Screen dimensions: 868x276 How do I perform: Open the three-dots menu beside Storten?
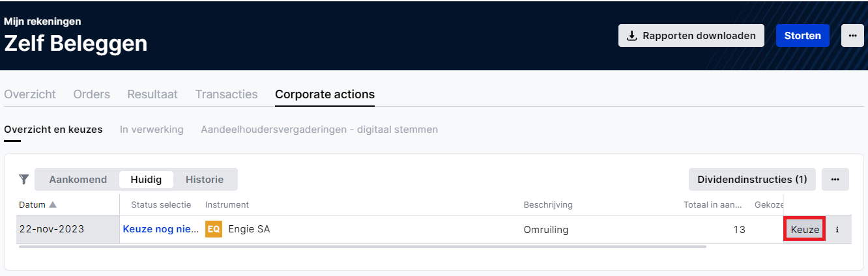[852, 36]
